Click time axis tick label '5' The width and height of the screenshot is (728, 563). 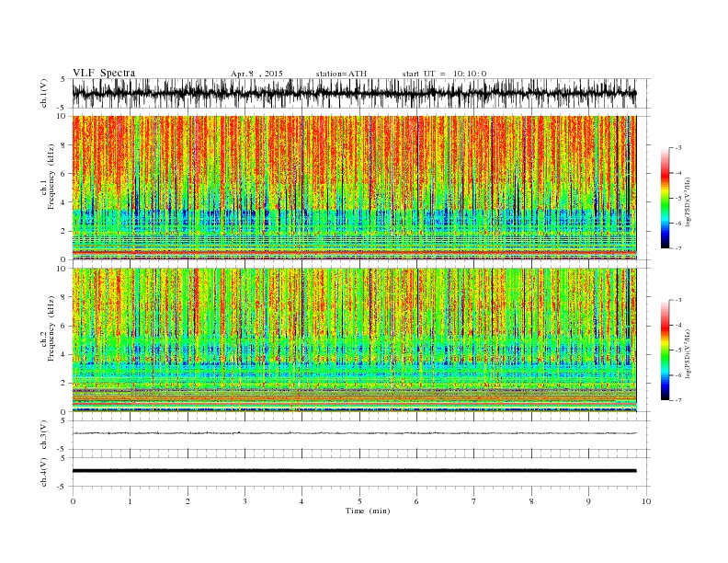tap(359, 501)
